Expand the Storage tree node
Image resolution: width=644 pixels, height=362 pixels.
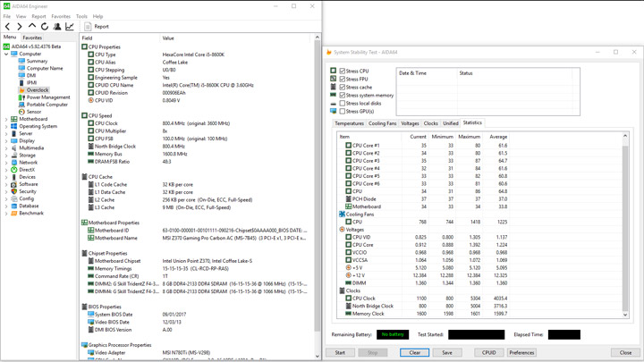pos(6,156)
